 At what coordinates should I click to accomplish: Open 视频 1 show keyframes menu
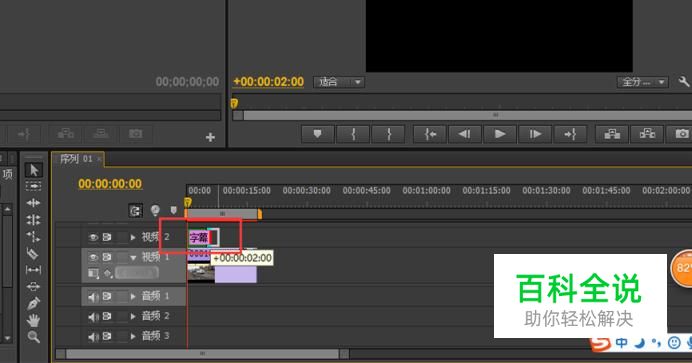tap(108, 273)
